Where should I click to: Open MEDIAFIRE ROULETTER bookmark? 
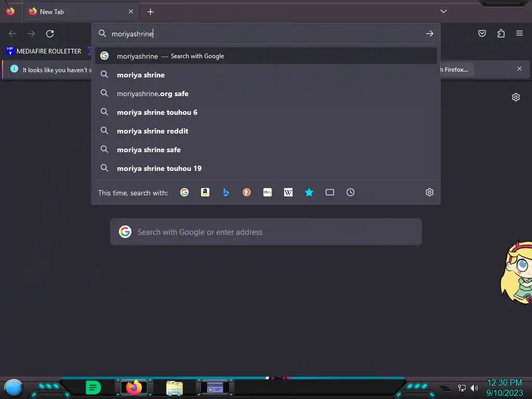[44, 51]
